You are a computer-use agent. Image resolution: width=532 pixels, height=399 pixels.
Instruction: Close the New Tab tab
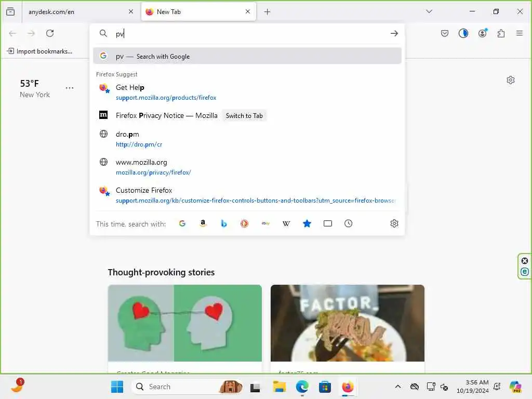(248, 11)
